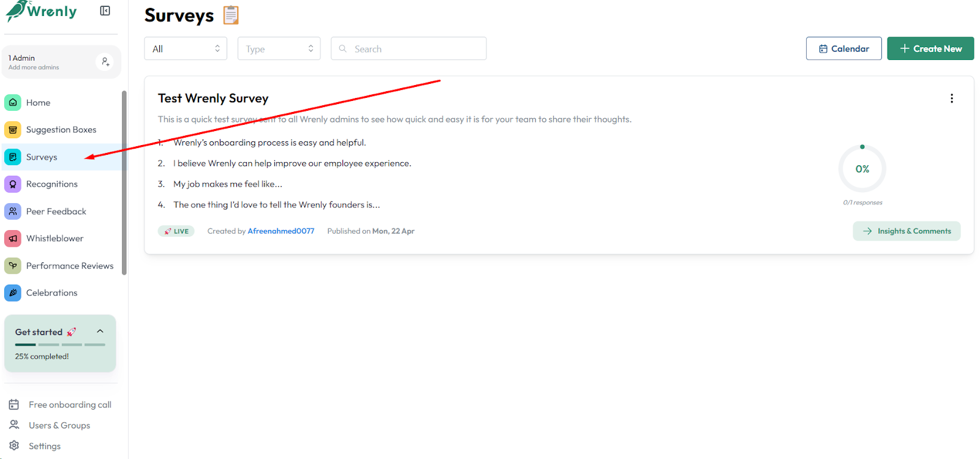Click the 0% response progress ring

point(862,169)
